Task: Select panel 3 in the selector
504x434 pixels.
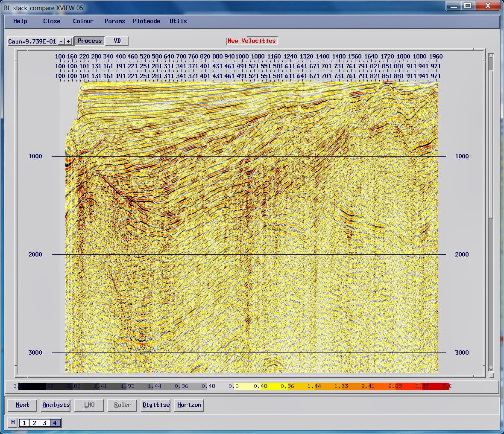Action: tap(45, 423)
